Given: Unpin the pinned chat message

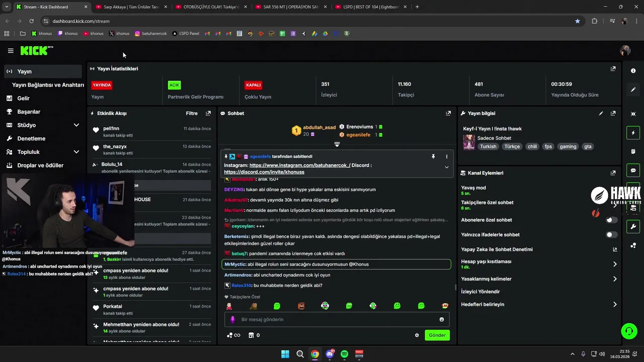Looking at the screenshot, I should [433, 156].
